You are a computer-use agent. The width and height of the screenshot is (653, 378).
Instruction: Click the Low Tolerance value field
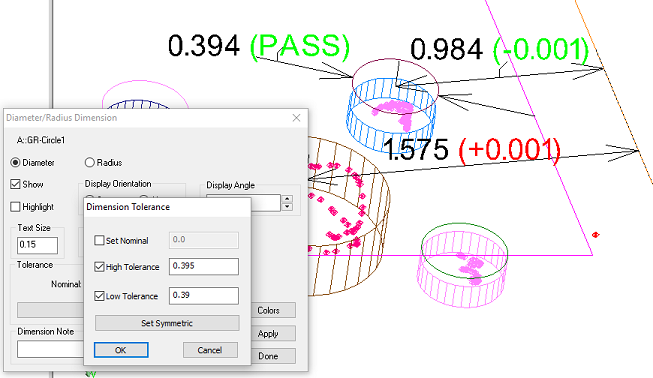coord(204,296)
